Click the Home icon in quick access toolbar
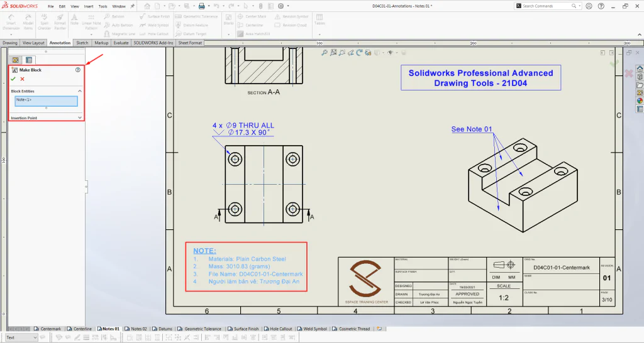The image size is (644, 343). 147,6
